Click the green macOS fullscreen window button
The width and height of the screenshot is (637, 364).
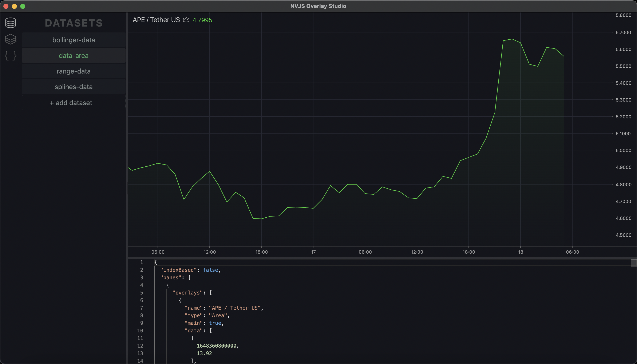coord(23,6)
